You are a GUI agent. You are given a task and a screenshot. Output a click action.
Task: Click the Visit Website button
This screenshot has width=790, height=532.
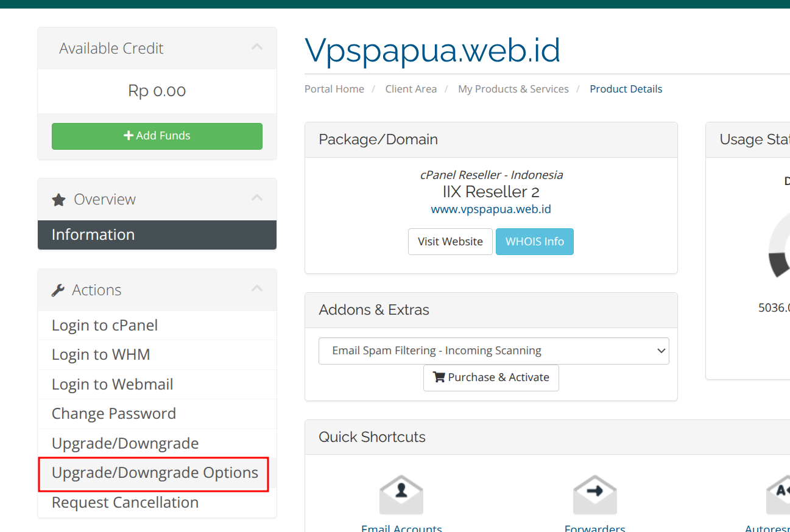(x=450, y=242)
